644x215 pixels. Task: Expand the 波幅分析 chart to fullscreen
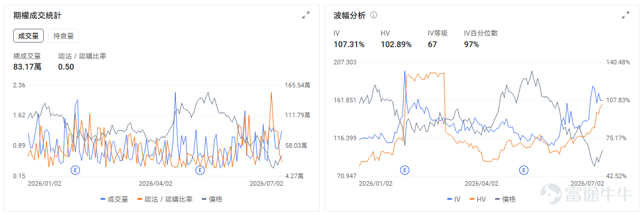(x=626, y=15)
